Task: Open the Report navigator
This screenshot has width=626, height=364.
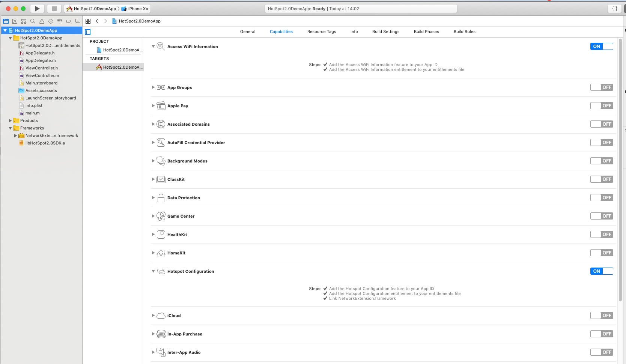Action: tap(78, 21)
